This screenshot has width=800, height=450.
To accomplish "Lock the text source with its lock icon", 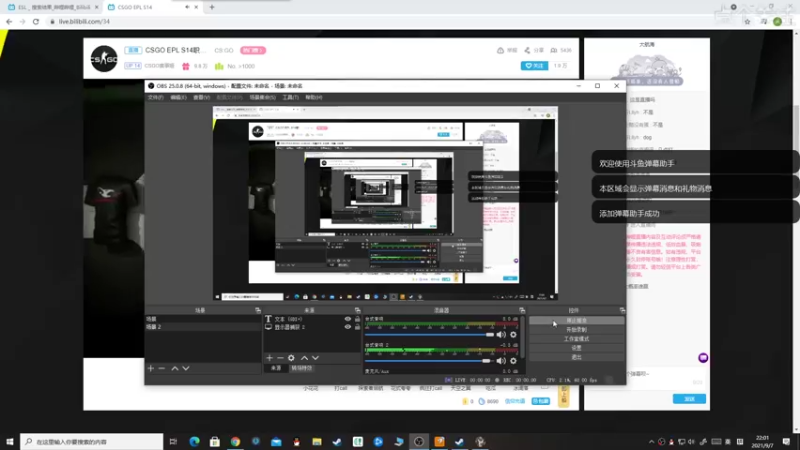I will point(357,319).
